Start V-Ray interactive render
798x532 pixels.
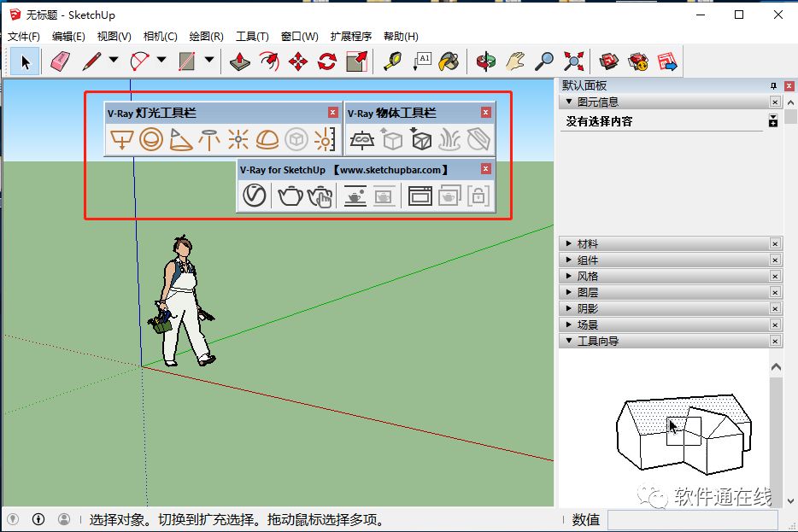click(x=320, y=196)
